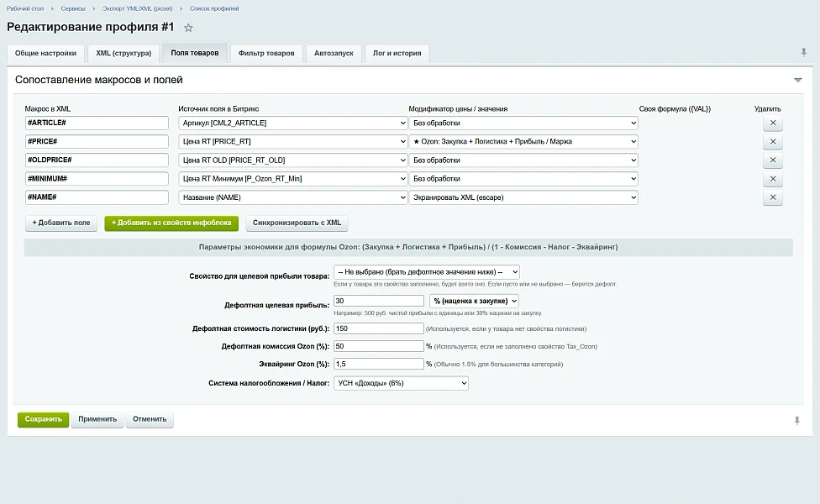Open modifier dropdown for #OLDPRICE# row

pyautogui.click(x=523, y=160)
